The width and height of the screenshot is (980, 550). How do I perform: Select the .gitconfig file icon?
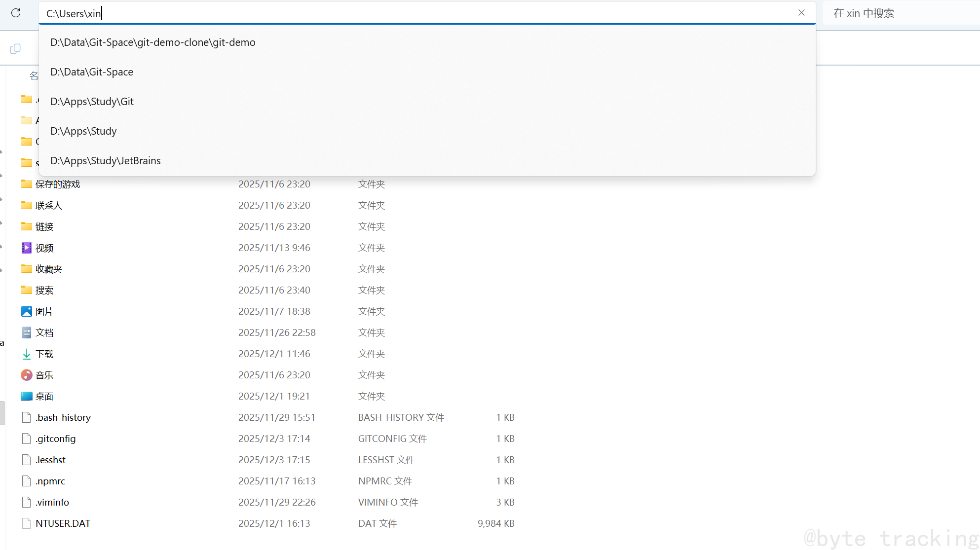coord(27,439)
